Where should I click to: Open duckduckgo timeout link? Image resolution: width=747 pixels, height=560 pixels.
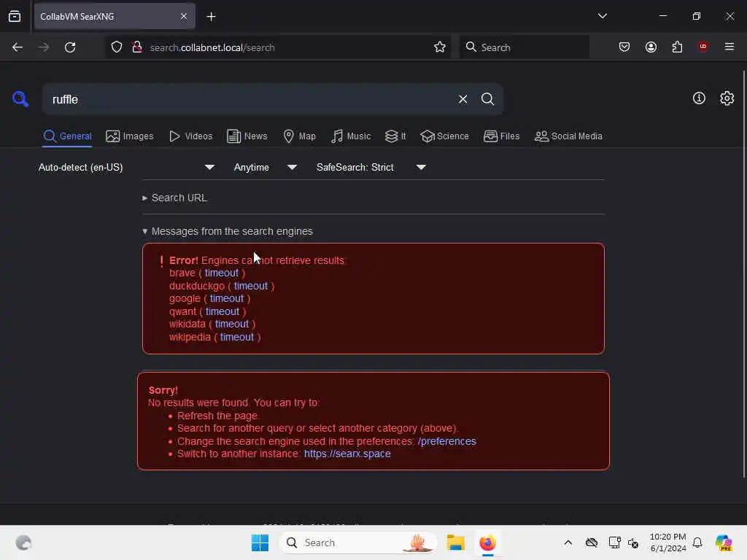[x=251, y=286]
